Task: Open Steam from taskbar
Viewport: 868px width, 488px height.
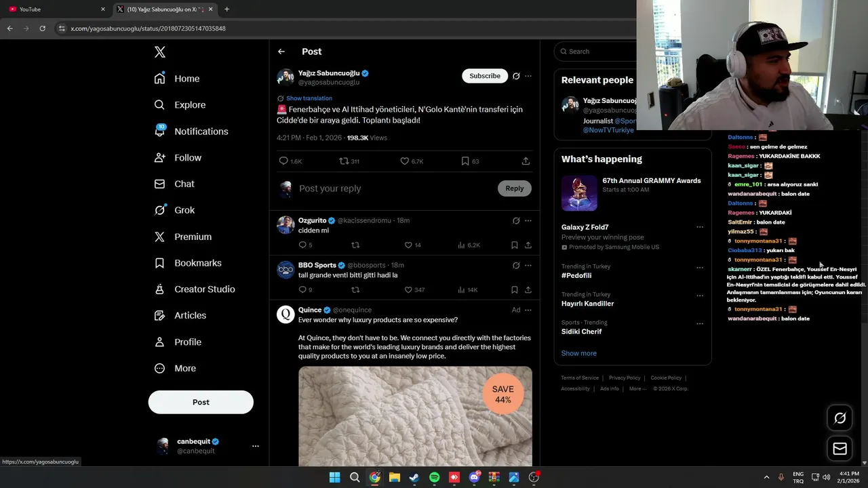Action: click(414, 477)
